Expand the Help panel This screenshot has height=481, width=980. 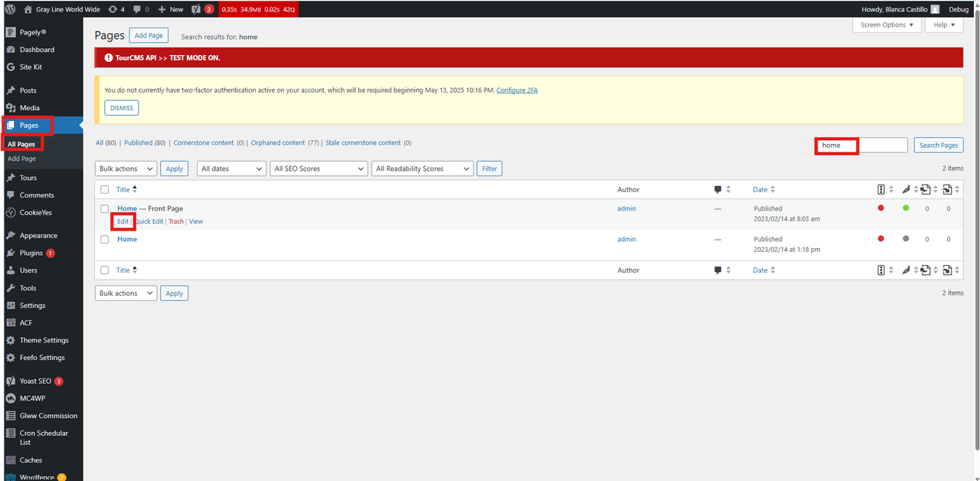point(944,25)
